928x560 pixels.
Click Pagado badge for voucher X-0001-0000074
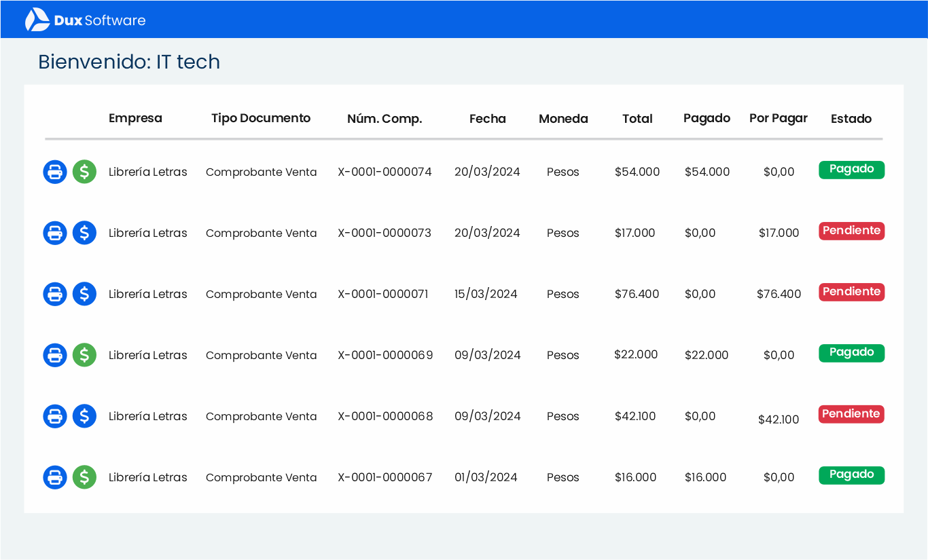[x=851, y=170]
